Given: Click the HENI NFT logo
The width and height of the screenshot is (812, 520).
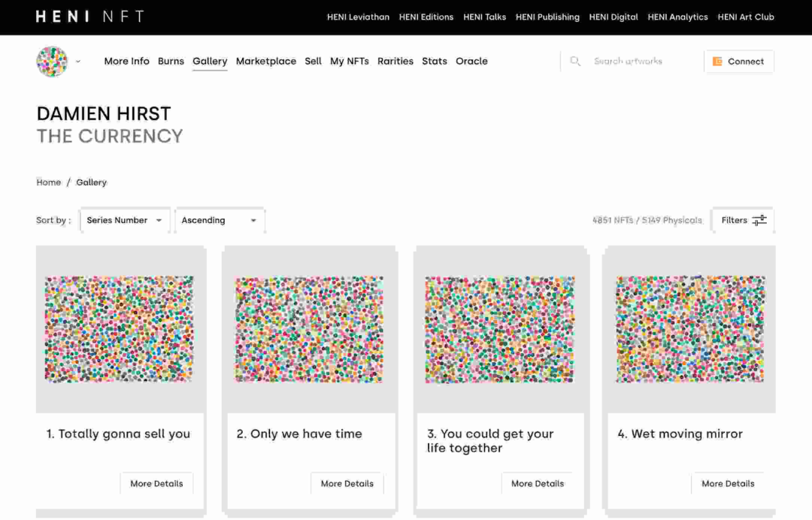Looking at the screenshot, I should 90,17.
